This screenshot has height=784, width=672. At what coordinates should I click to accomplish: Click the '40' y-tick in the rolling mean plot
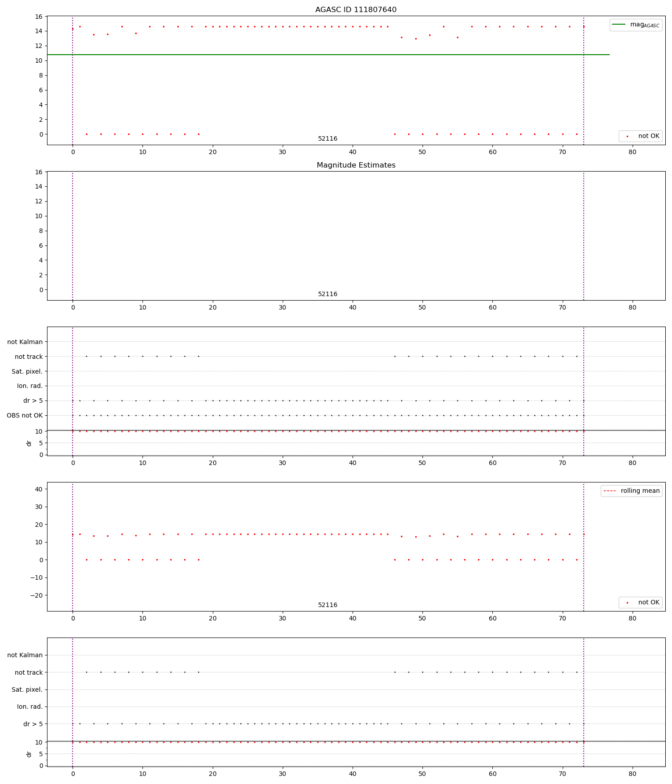coord(39,489)
